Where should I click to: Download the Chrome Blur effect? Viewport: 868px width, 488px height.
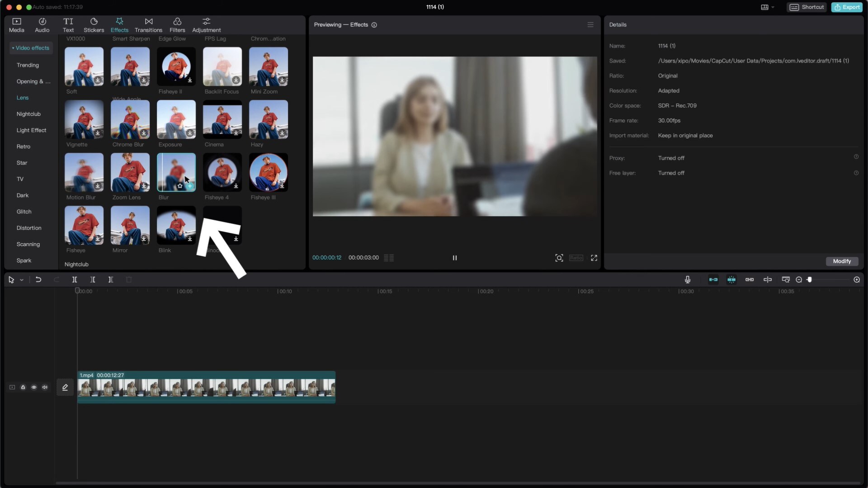[x=144, y=133]
